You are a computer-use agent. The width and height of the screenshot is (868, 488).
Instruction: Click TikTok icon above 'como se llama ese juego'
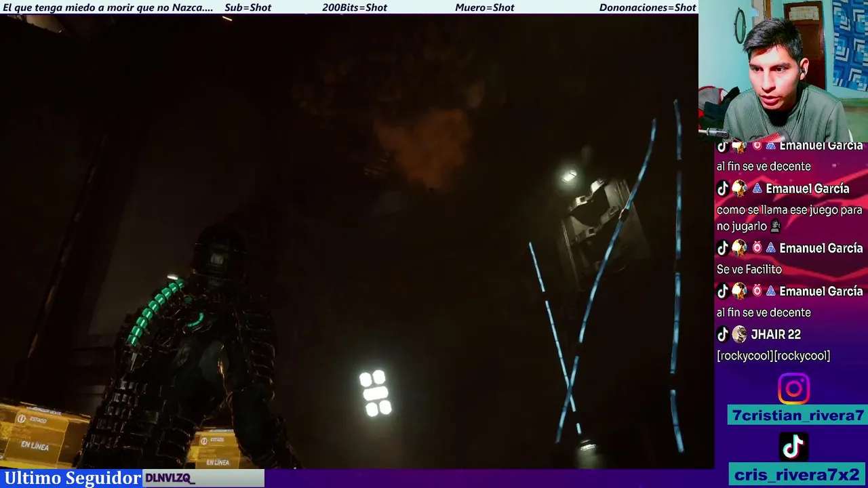(x=723, y=188)
